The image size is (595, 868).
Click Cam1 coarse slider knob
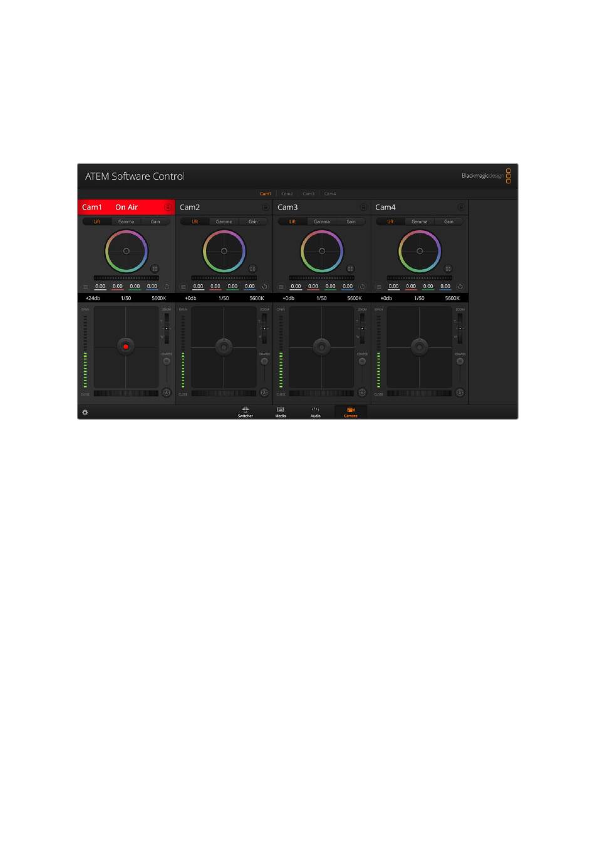point(167,361)
